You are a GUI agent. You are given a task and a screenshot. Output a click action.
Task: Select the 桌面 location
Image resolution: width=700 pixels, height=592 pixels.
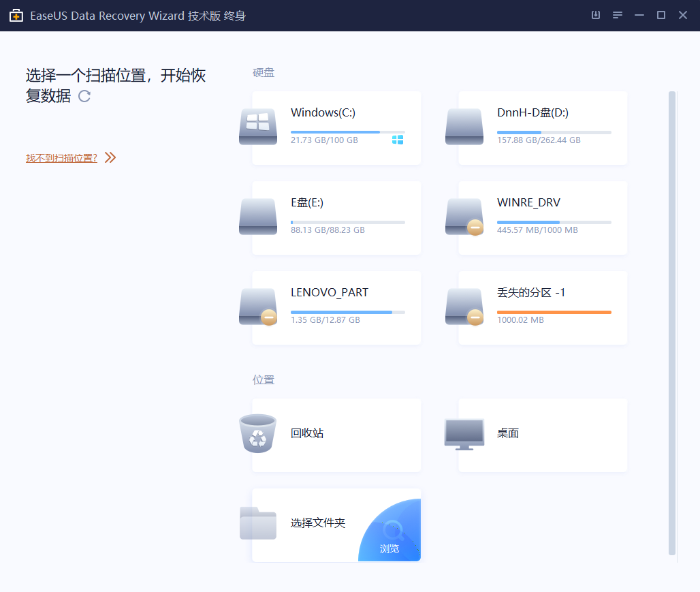coord(543,435)
